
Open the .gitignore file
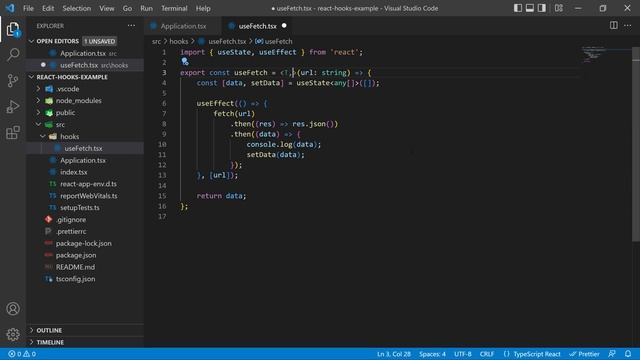[85, 219]
